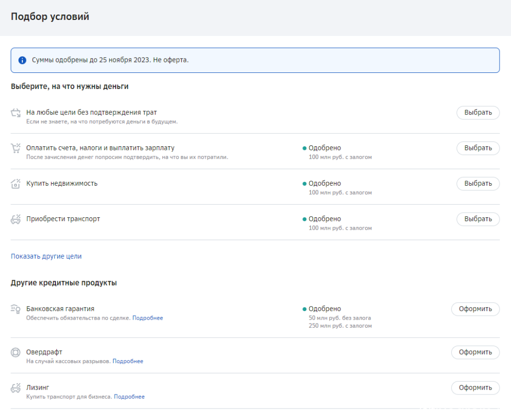Click 'Лизинг' title text
Image resolution: width=511 pixels, height=420 pixels.
point(38,388)
